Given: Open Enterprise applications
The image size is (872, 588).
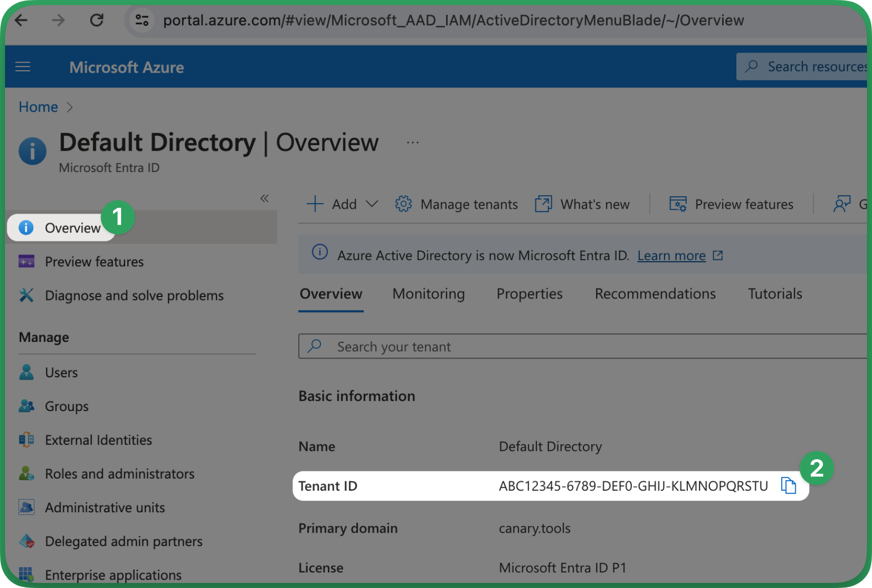Looking at the screenshot, I should pyautogui.click(x=113, y=575).
